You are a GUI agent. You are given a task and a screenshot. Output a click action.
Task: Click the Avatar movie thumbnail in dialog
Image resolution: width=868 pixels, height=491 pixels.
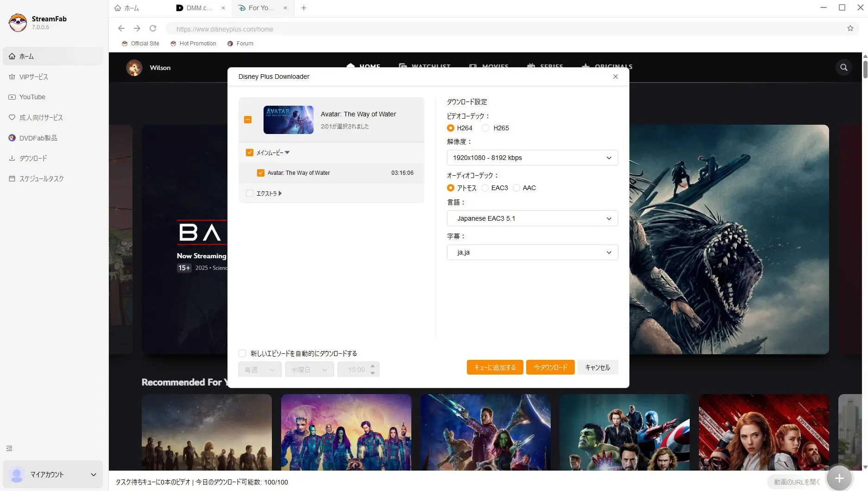(x=288, y=120)
